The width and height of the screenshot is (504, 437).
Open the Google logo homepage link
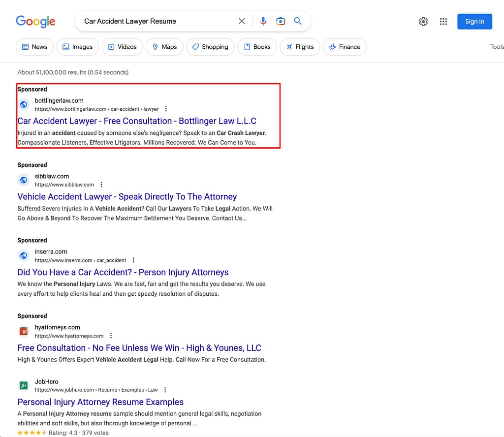(35, 22)
